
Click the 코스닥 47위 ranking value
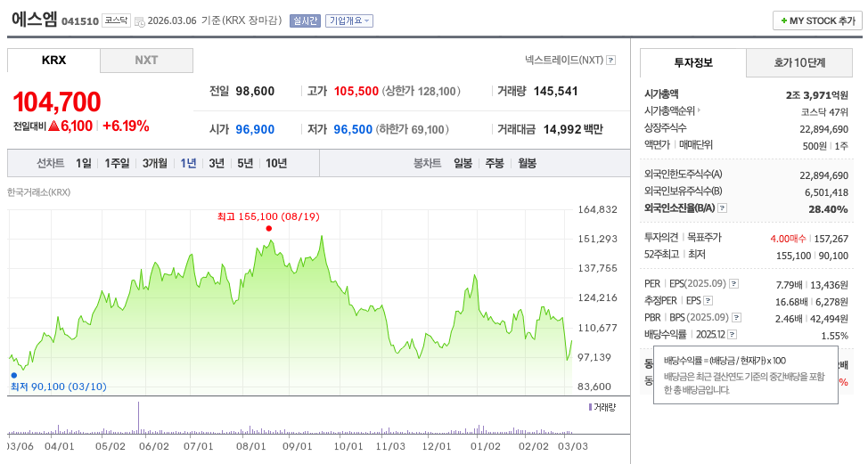coord(824,112)
